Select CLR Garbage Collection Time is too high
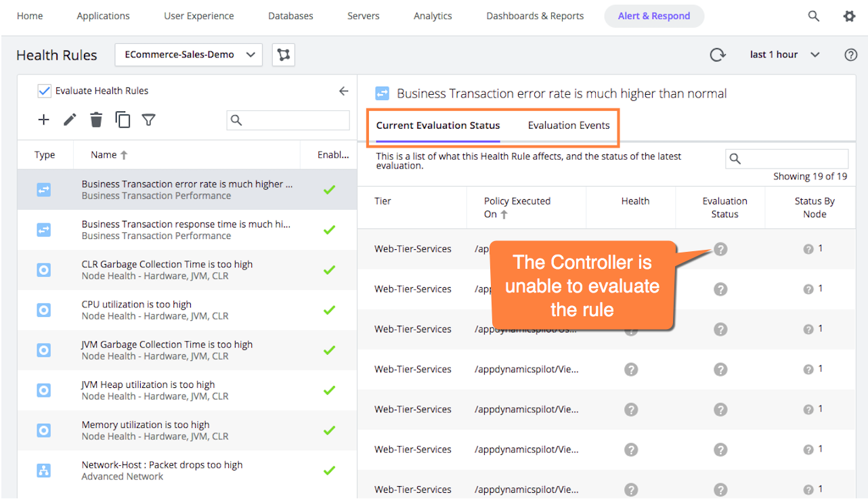This screenshot has width=868, height=499. pyautogui.click(x=187, y=270)
